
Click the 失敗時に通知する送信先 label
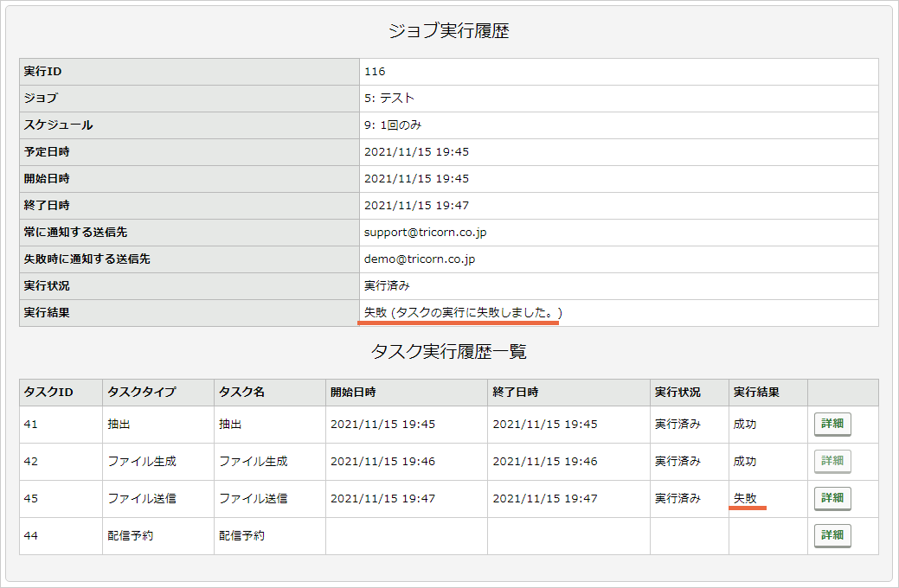87,259
